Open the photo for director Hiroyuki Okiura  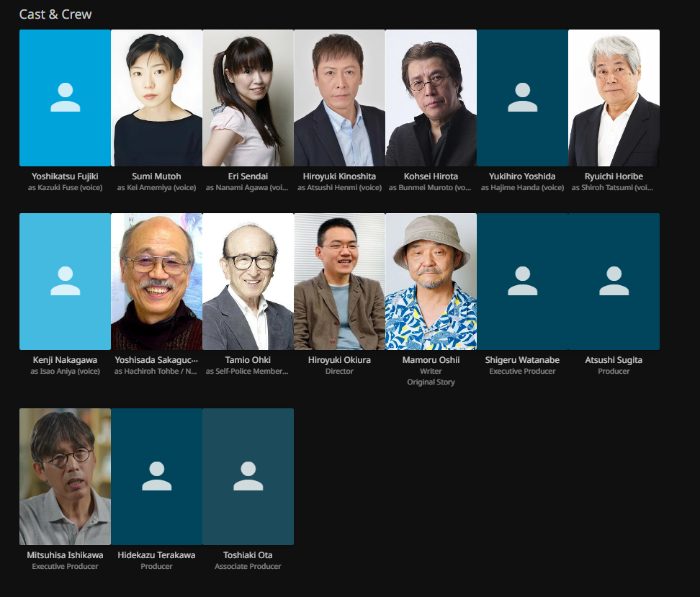[x=339, y=282]
